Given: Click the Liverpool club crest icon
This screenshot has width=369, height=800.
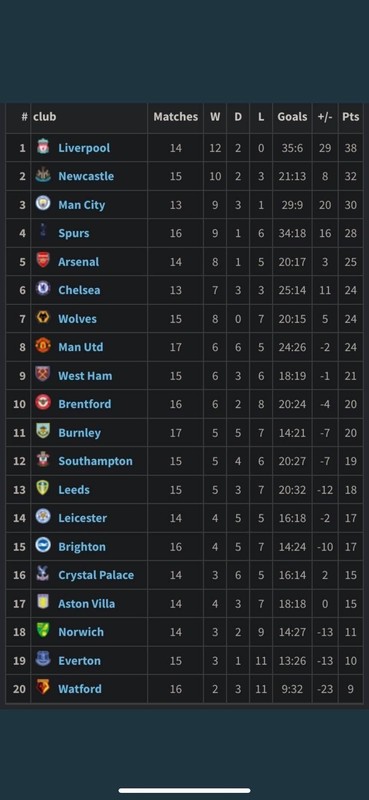Looking at the screenshot, I should pyautogui.click(x=43, y=147).
